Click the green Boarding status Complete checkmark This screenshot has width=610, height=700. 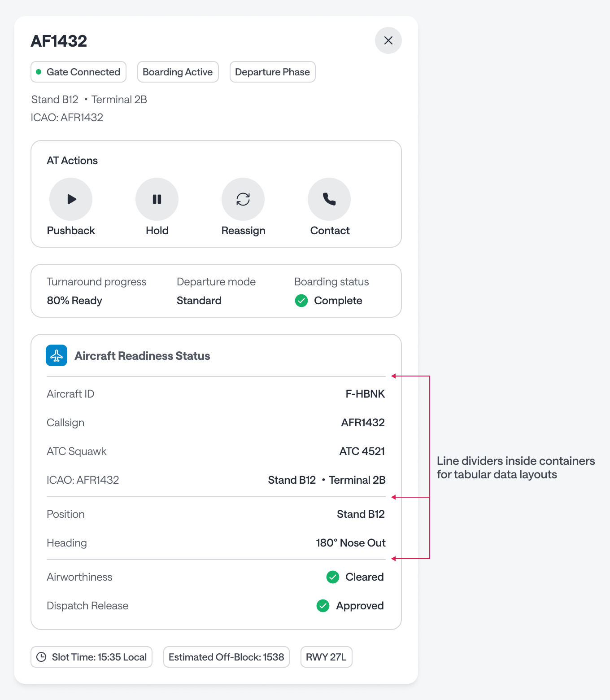click(x=301, y=301)
